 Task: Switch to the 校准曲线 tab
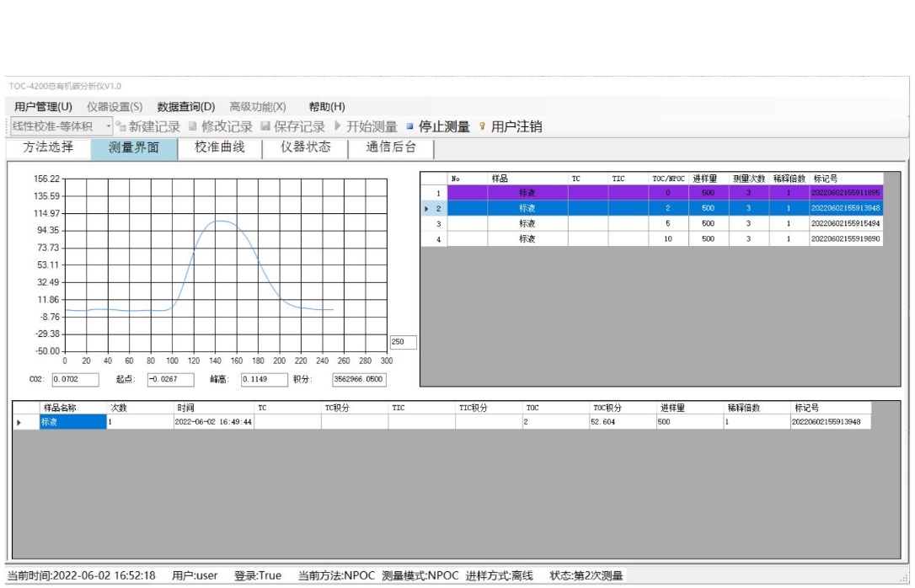(219, 147)
